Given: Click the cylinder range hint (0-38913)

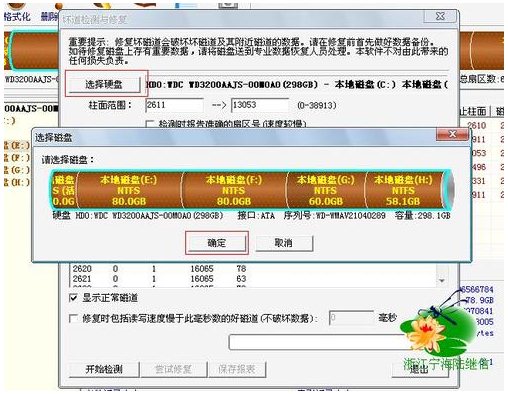Looking at the screenshot, I should (317, 106).
